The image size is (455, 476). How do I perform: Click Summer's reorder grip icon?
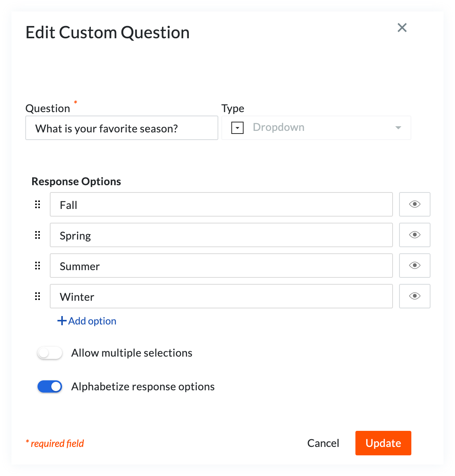37,266
